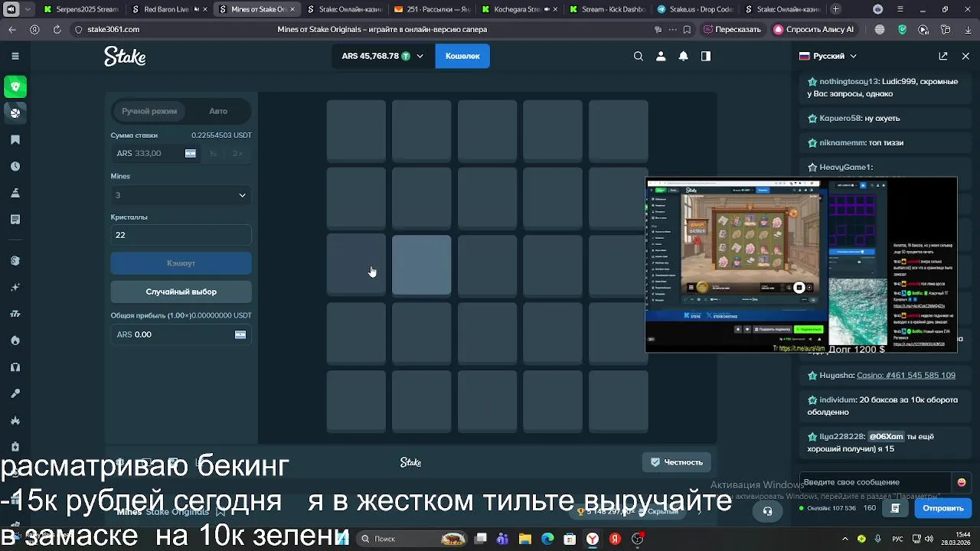Switch to manual mode «Ручной режим»
Viewport: 980px width, 551px height.
[149, 111]
